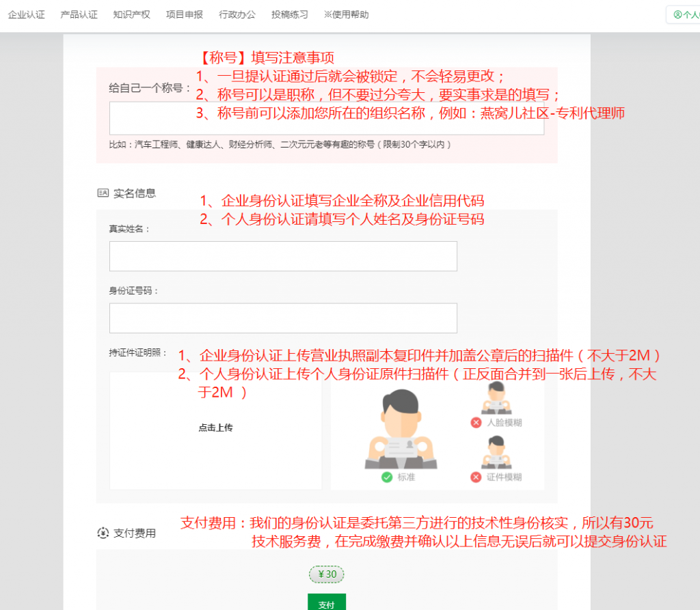Open the 项目申报 page
This screenshot has height=610, width=700.
coord(185,14)
